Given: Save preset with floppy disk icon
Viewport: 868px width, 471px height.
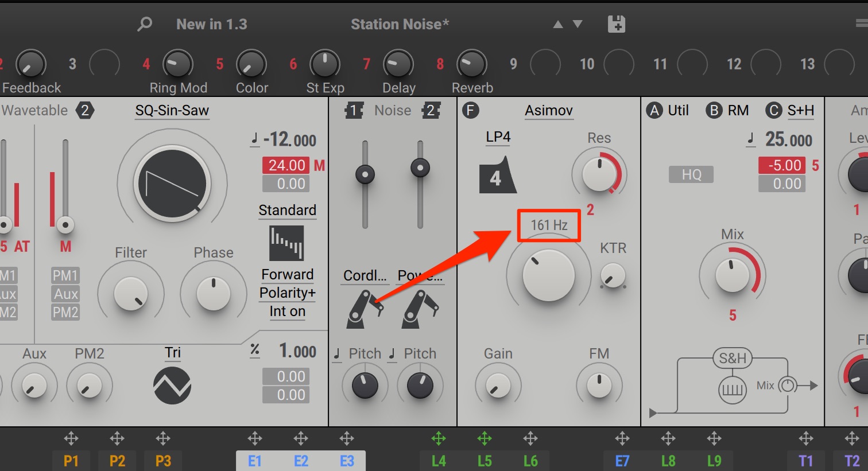Looking at the screenshot, I should [x=616, y=24].
